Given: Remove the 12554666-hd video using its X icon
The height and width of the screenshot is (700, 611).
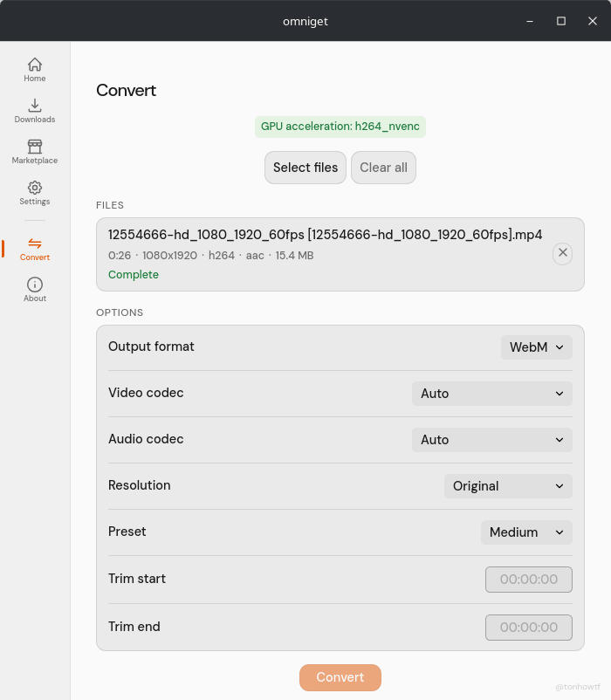Looking at the screenshot, I should (562, 253).
